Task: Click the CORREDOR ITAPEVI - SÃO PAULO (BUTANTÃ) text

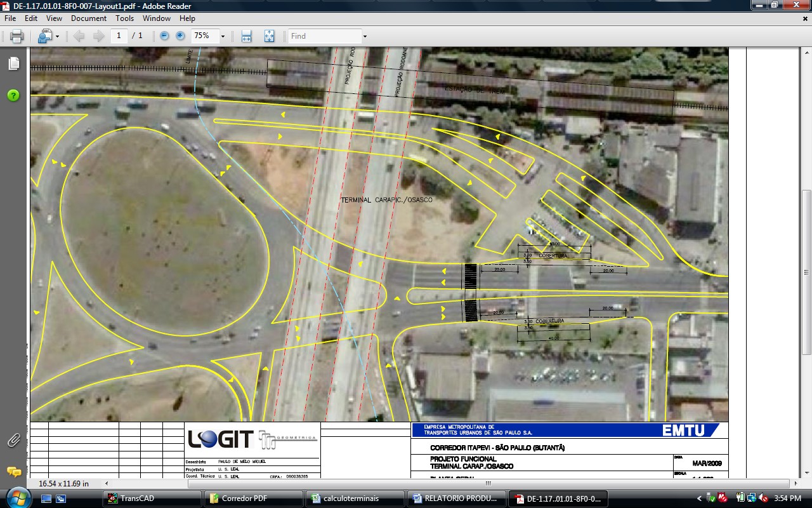Action: point(497,448)
